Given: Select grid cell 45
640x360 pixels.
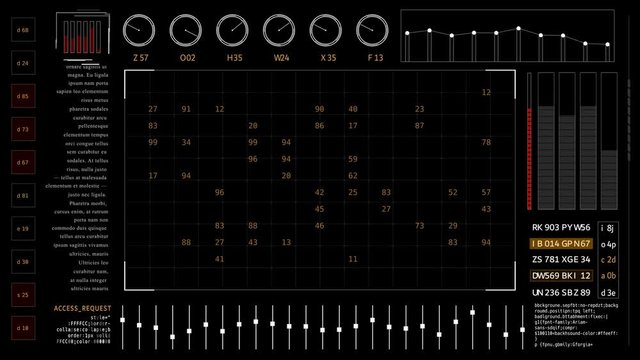Looking at the screenshot, I should pos(320,209).
